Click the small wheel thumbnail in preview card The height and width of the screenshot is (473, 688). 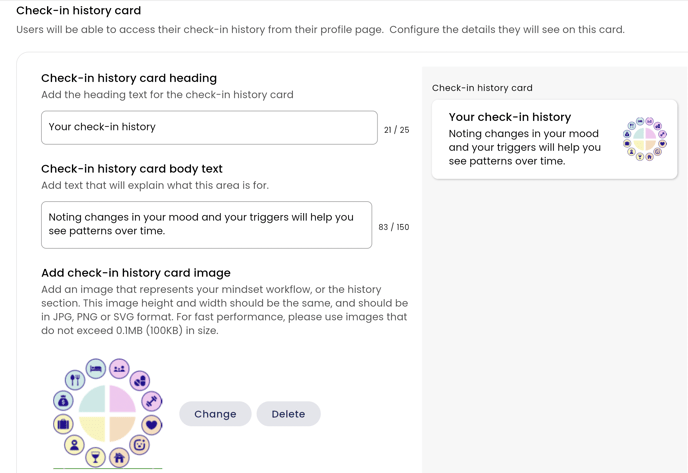[x=645, y=139]
